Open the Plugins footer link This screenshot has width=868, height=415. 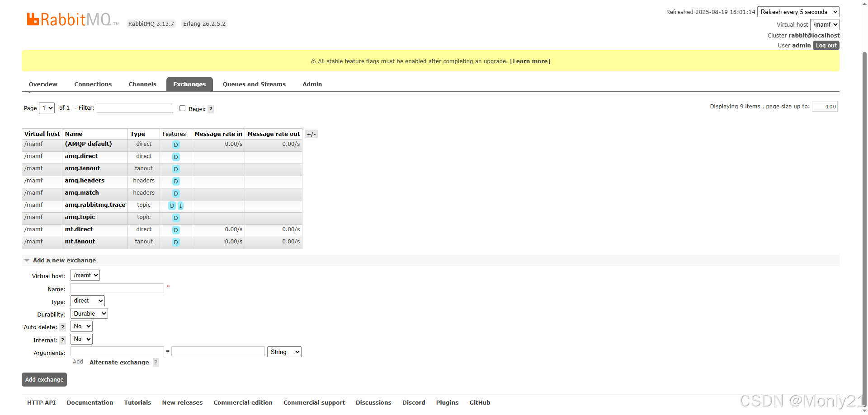447,403
